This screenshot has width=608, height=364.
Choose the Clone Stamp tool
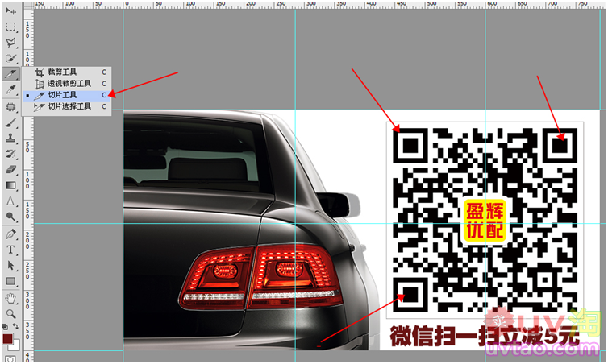coord(10,138)
